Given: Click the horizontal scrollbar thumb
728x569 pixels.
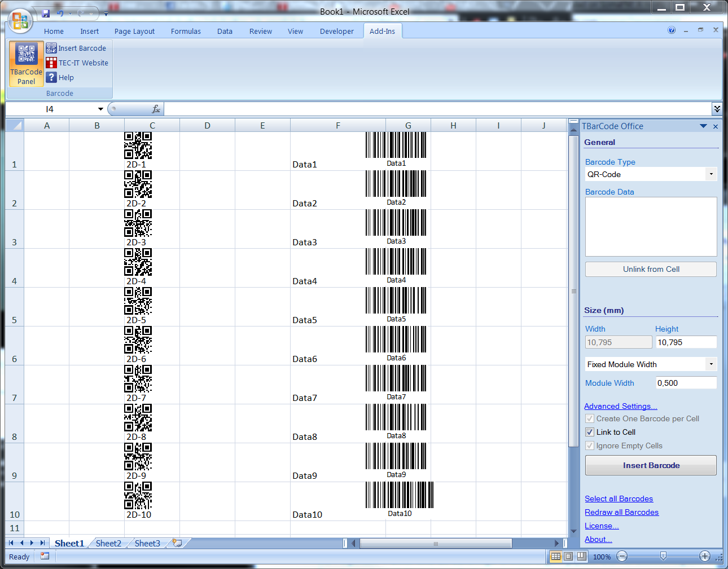Looking at the screenshot, I should [x=436, y=543].
